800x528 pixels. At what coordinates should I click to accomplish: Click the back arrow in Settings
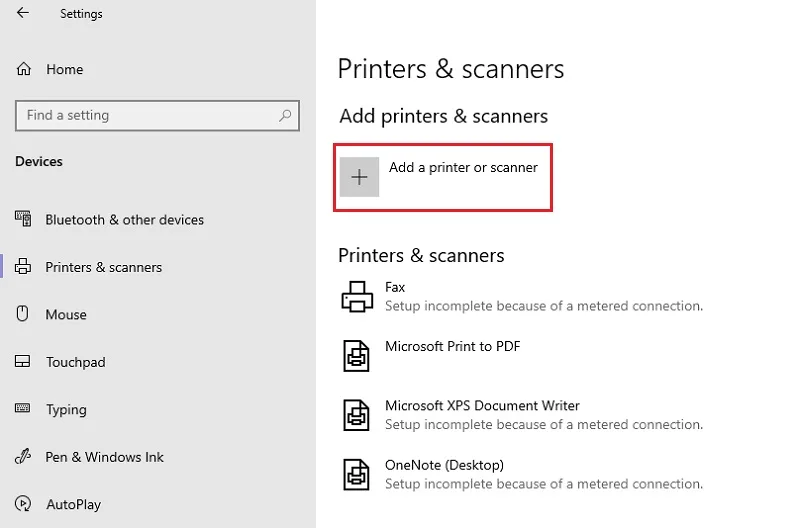[23, 13]
